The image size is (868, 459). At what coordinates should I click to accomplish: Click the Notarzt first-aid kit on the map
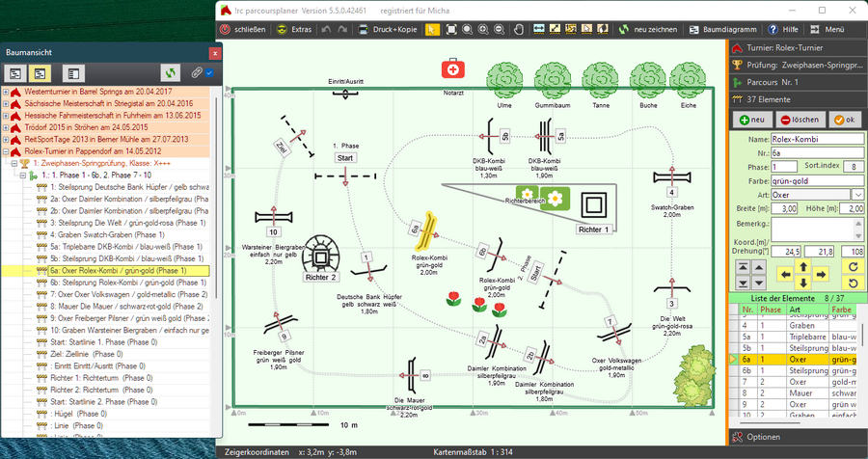[453, 69]
